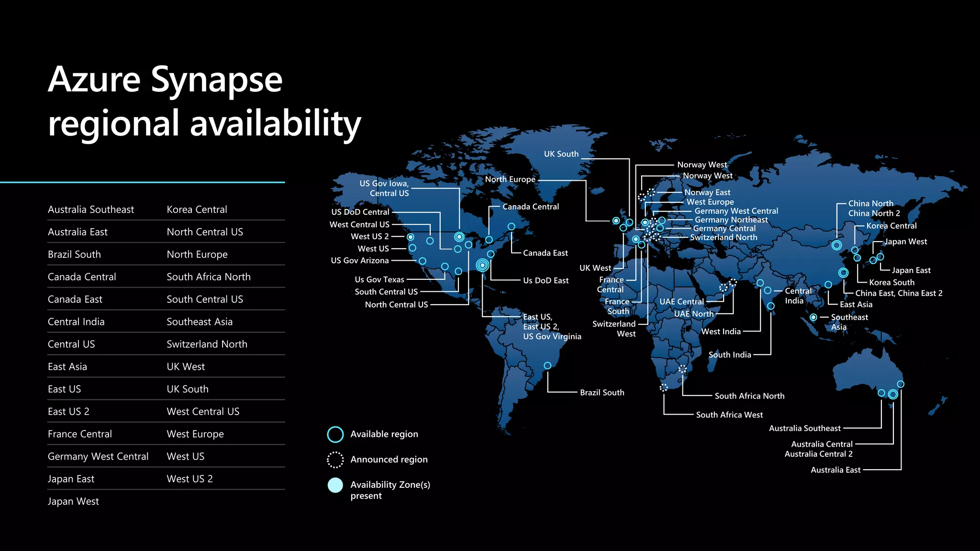
Task: Click the Brazil South map marker
Action: click(x=547, y=366)
